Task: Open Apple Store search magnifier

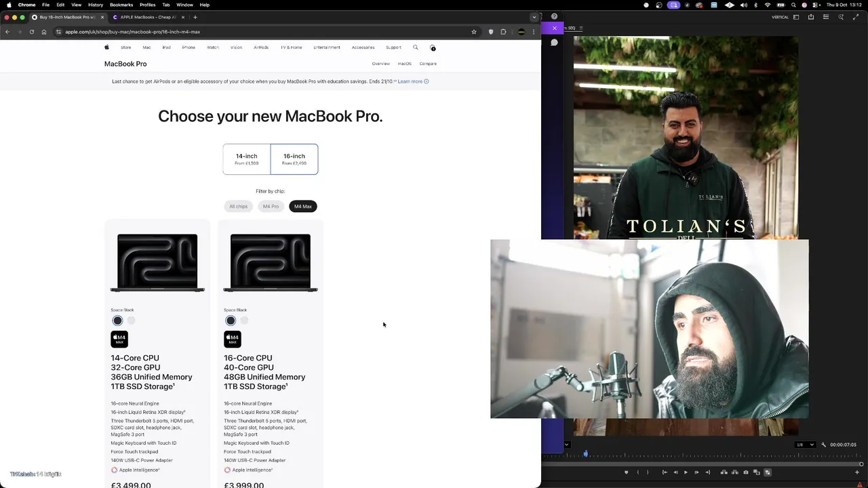Action: point(416,47)
